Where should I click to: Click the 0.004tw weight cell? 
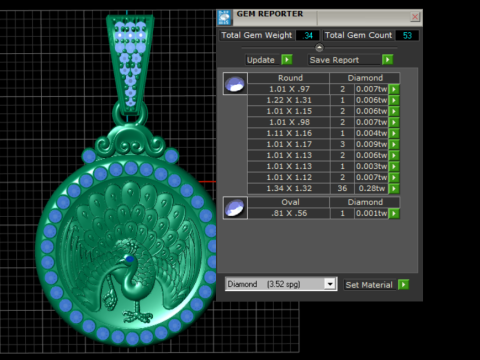pos(372,133)
